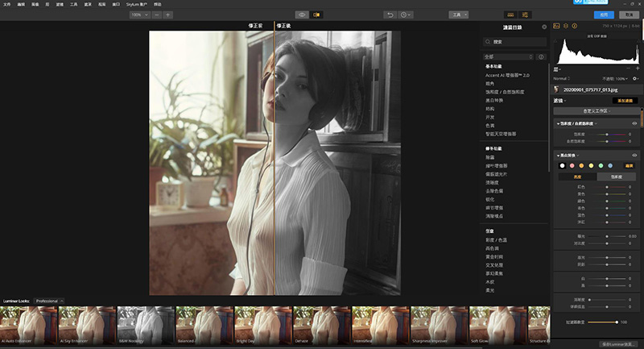This screenshot has height=349, width=644.
Task: Open the Skylum account menu
Action: pos(137,4)
